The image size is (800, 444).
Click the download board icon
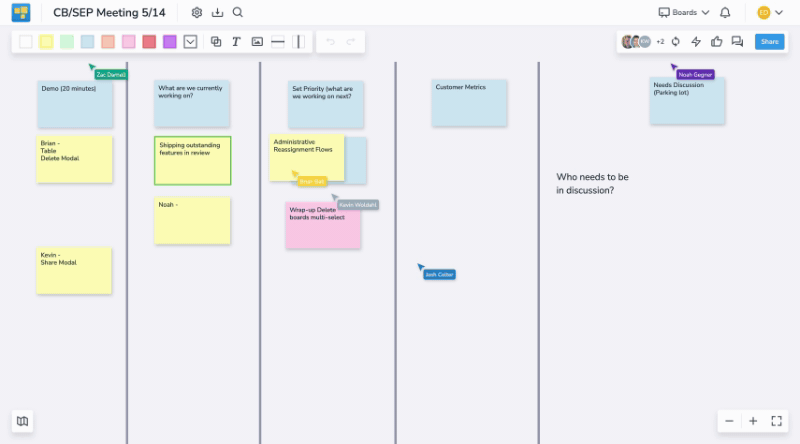217,13
